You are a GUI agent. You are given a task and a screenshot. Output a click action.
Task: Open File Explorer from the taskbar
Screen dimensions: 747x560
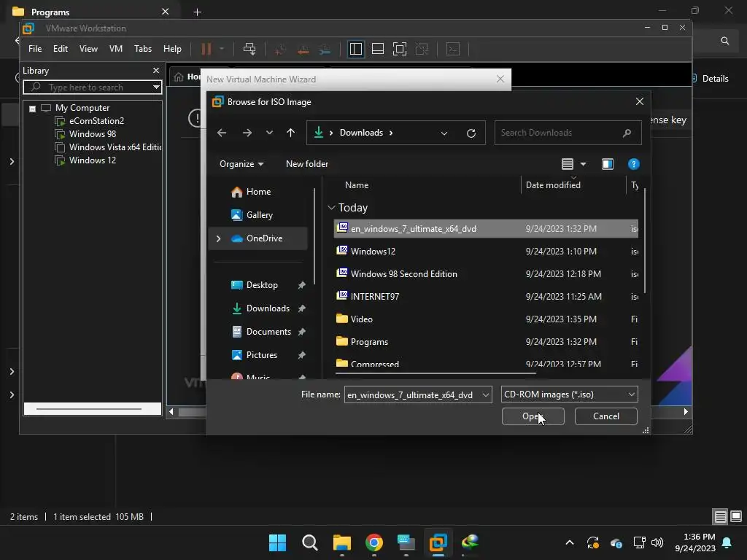coord(342,542)
